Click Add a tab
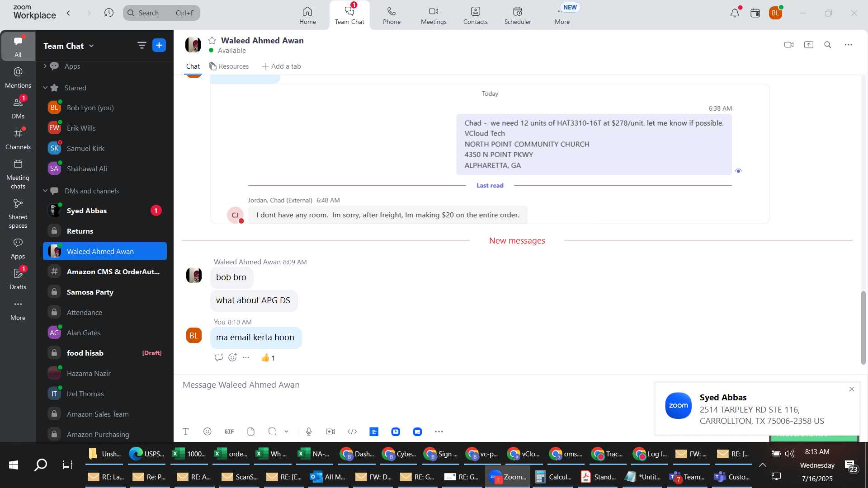 pos(281,66)
